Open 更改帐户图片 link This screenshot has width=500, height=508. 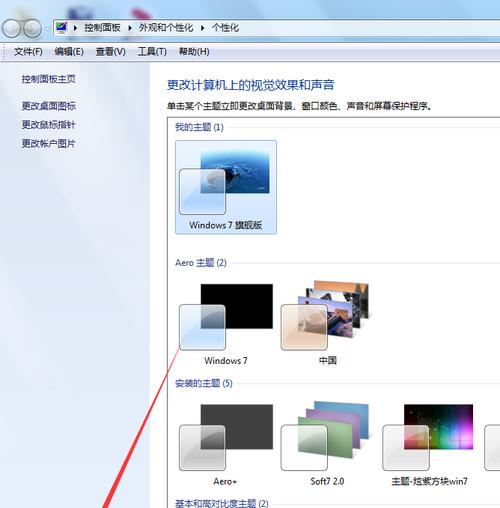(49, 144)
